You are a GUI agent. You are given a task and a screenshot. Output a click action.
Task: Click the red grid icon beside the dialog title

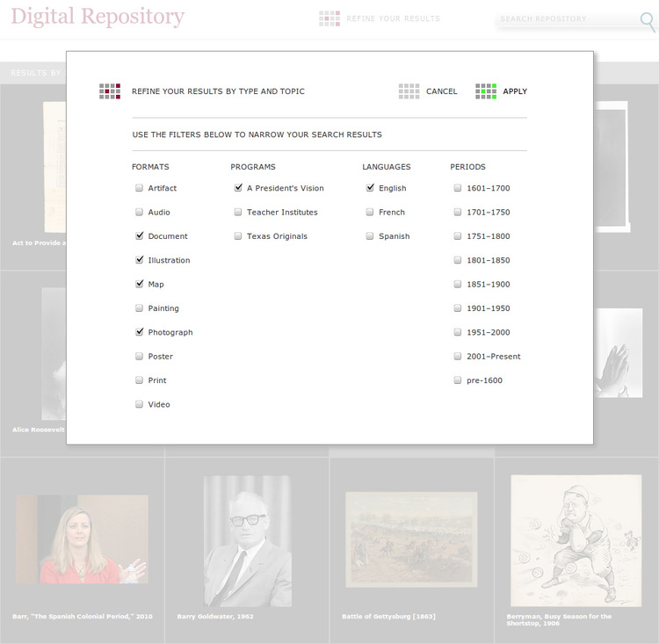pyautogui.click(x=110, y=90)
